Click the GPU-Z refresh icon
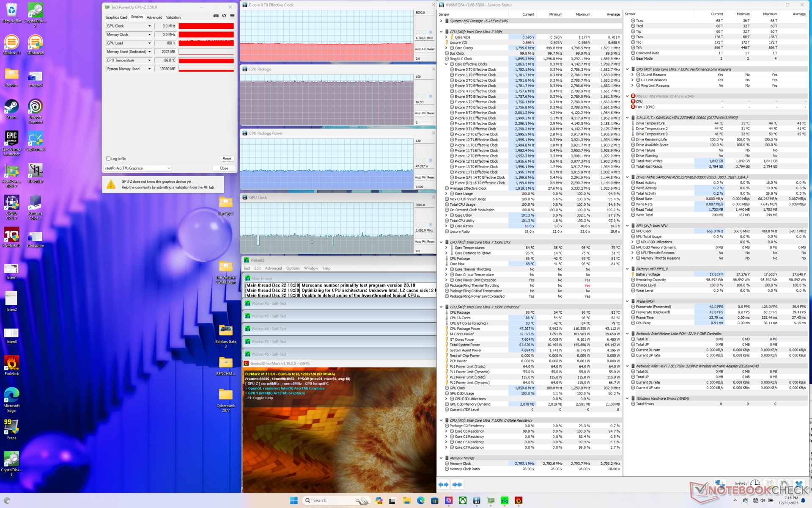Image resolution: width=812 pixels, height=508 pixels. click(x=224, y=16)
